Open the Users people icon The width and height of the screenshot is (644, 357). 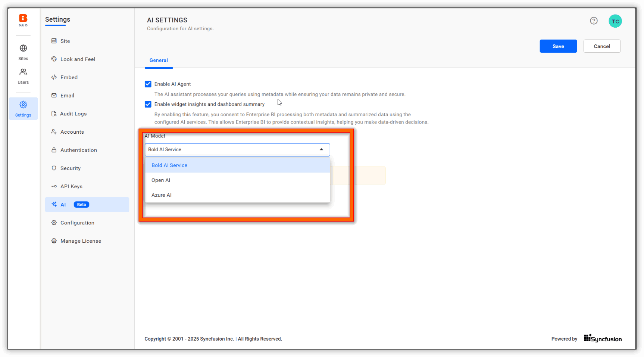(x=23, y=72)
